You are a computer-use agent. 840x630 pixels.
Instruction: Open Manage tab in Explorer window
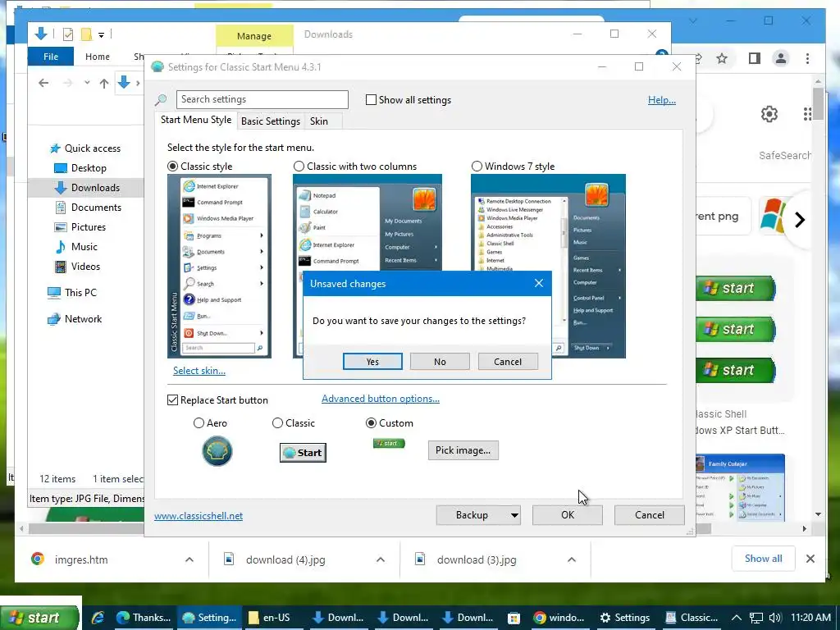click(254, 36)
